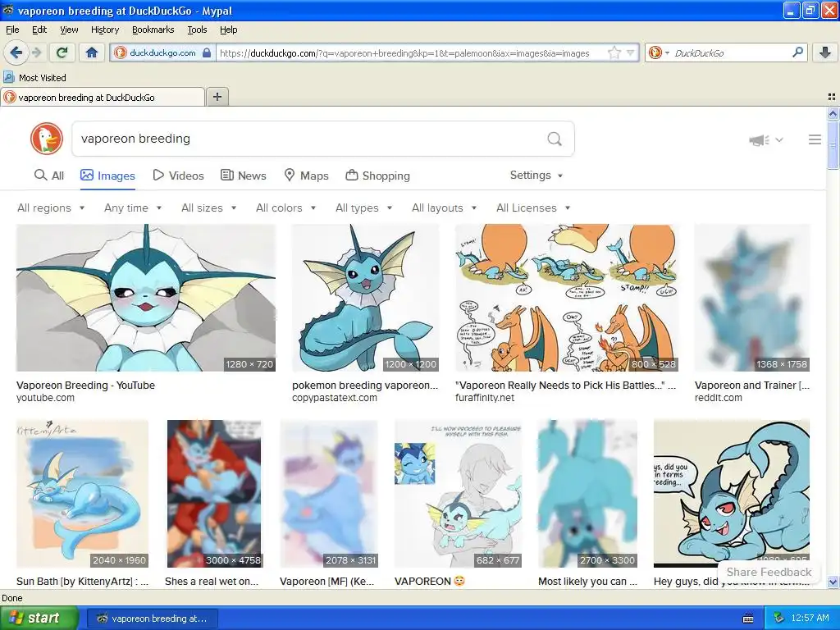Open the Home page button
Image resolution: width=840 pixels, height=630 pixels.
92,52
